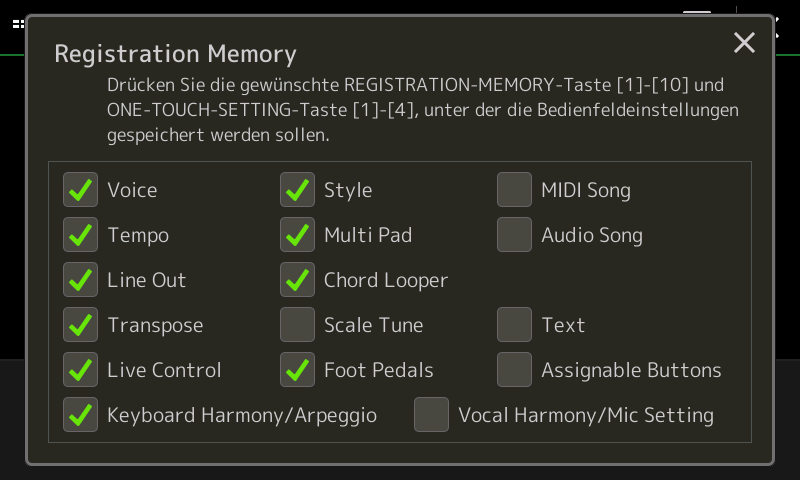
Task: Close the Registration Memory dialog
Action: (744, 42)
